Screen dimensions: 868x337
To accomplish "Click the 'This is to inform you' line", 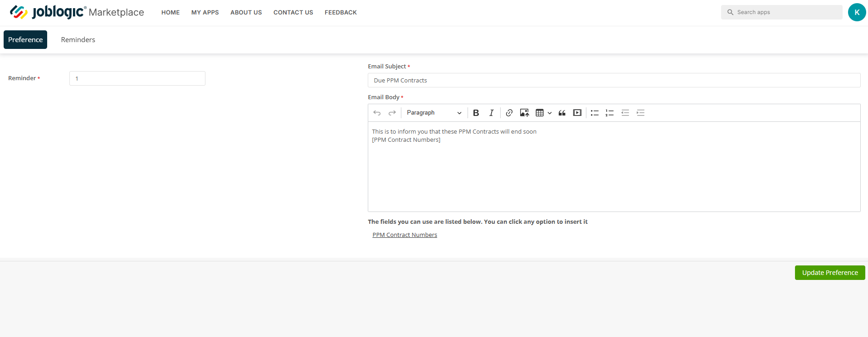I will 454,132.
